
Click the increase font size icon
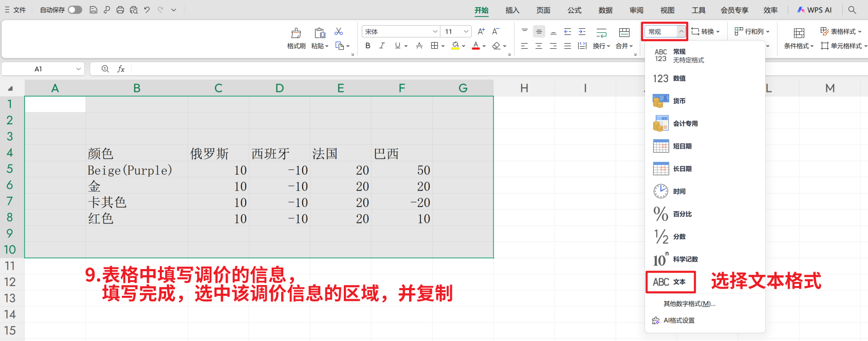point(481,31)
